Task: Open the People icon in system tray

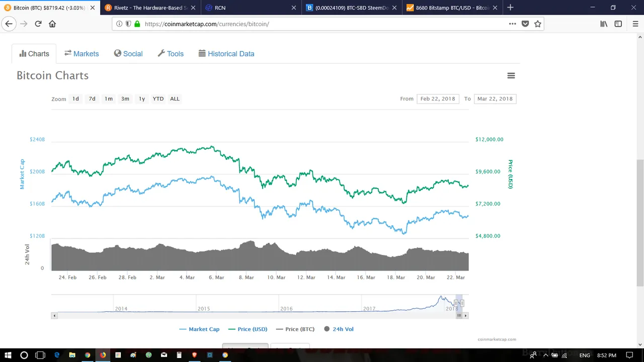Action: coord(533,355)
